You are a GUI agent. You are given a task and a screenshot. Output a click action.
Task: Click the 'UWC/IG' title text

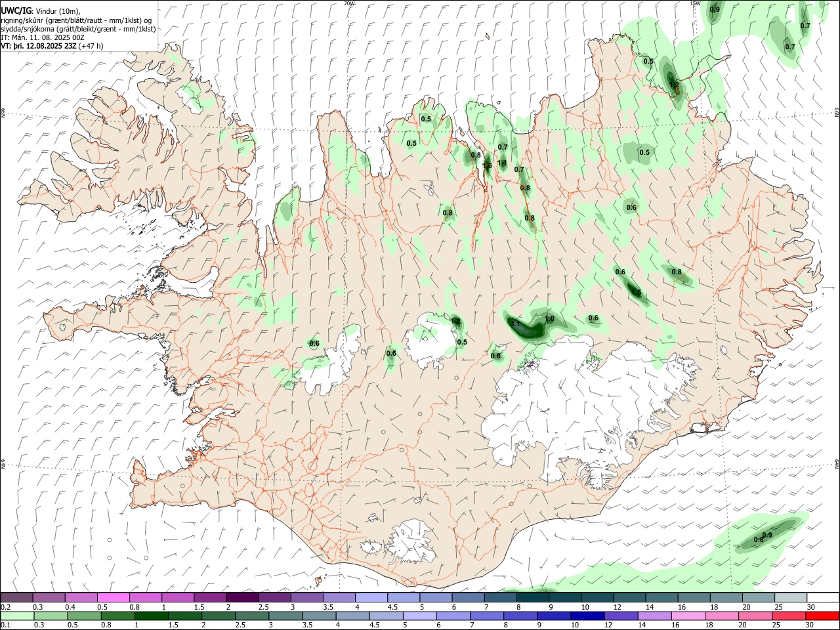pyautogui.click(x=16, y=10)
